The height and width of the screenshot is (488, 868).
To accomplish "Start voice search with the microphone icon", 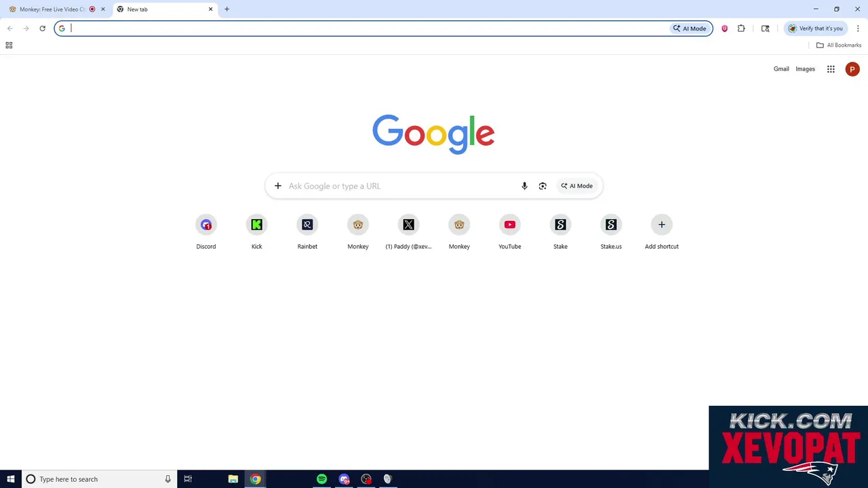I will 524,186.
